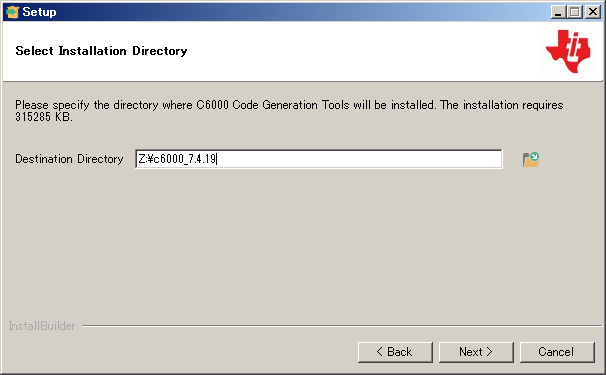
Task: Click the separator line beside InstallBuilder
Action: pos(342,326)
